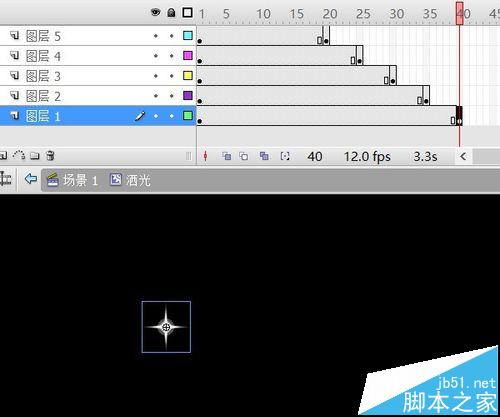Click the 洒光 symbol in breadcrumb
The image size is (500, 417).
click(130, 180)
